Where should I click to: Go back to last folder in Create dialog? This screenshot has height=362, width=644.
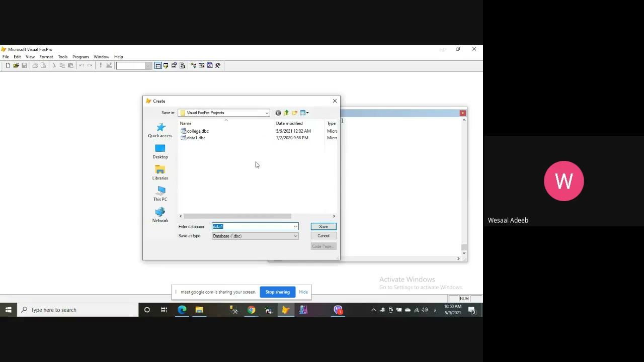tap(278, 113)
